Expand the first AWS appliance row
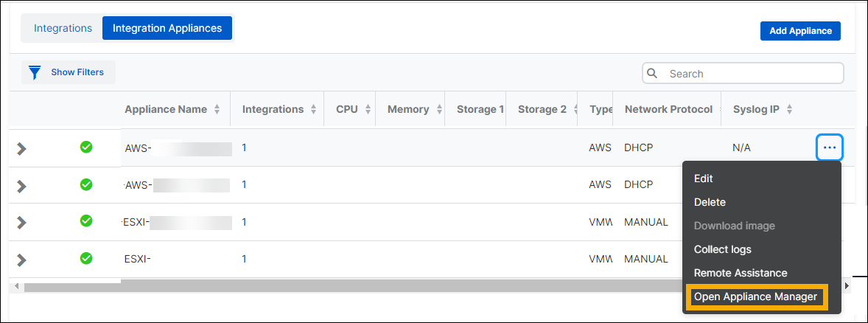Screen dimensions: 868x323 pos(22,148)
